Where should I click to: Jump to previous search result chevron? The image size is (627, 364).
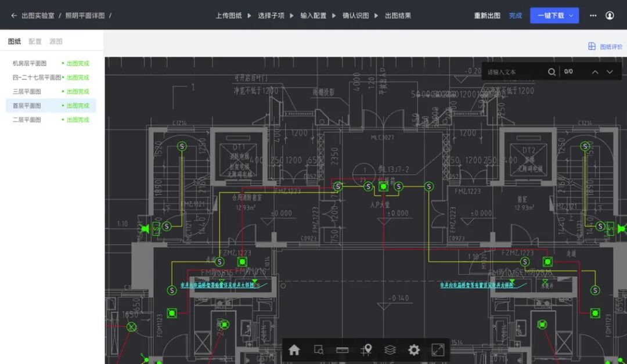pyautogui.click(x=595, y=72)
